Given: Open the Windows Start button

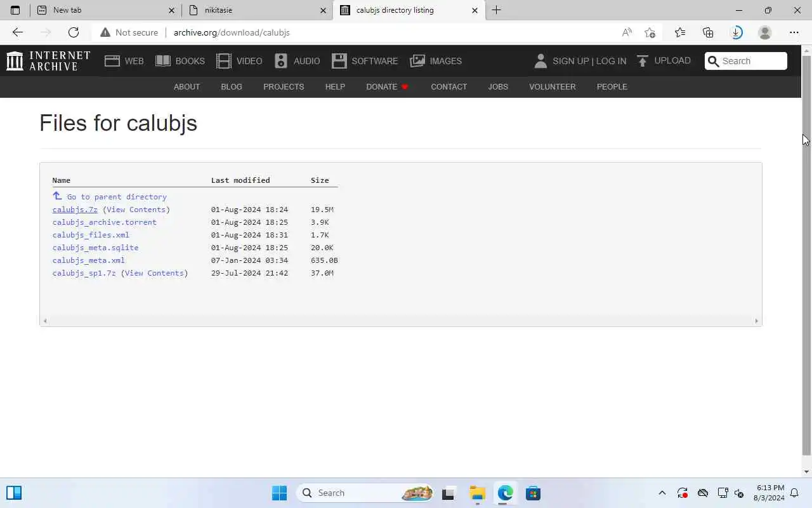Looking at the screenshot, I should click(x=279, y=493).
